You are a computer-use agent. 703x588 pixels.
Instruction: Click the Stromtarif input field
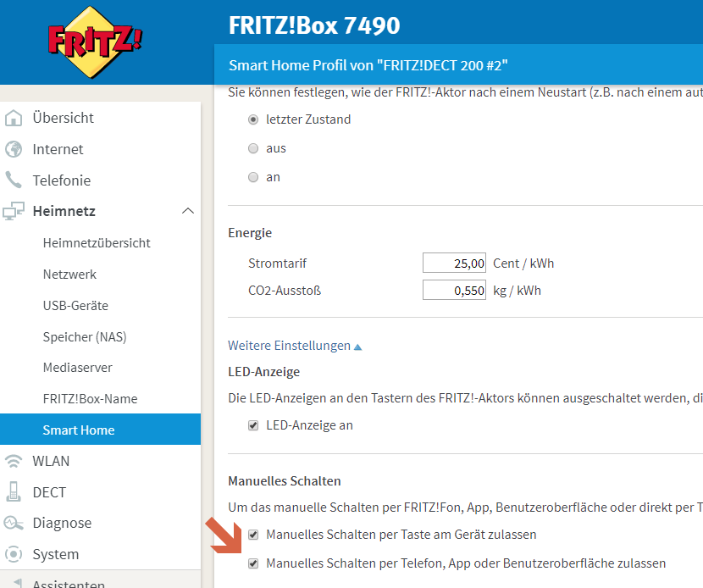click(x=455, y=263)
